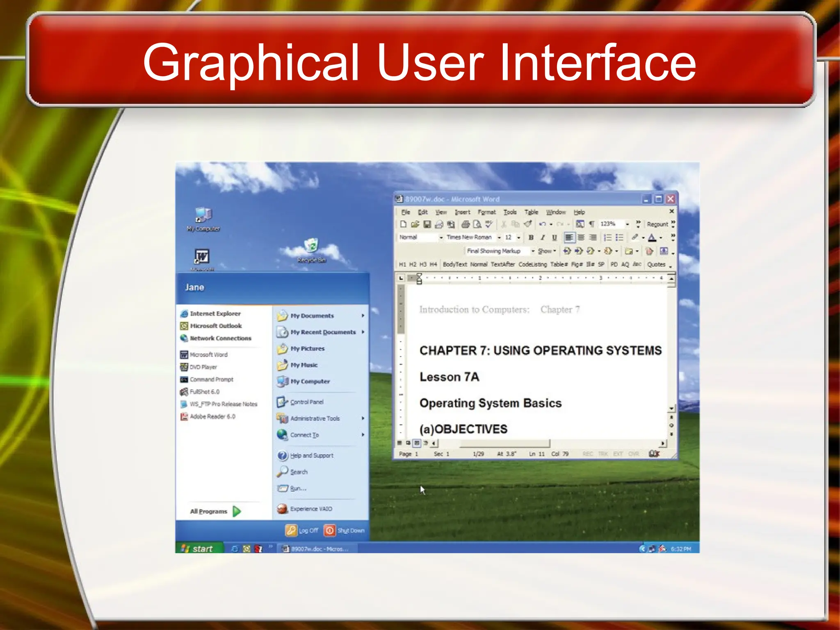Click the Print icon in Word toolbar
Screen dimensions: 840x630
[x=465, y=224]
